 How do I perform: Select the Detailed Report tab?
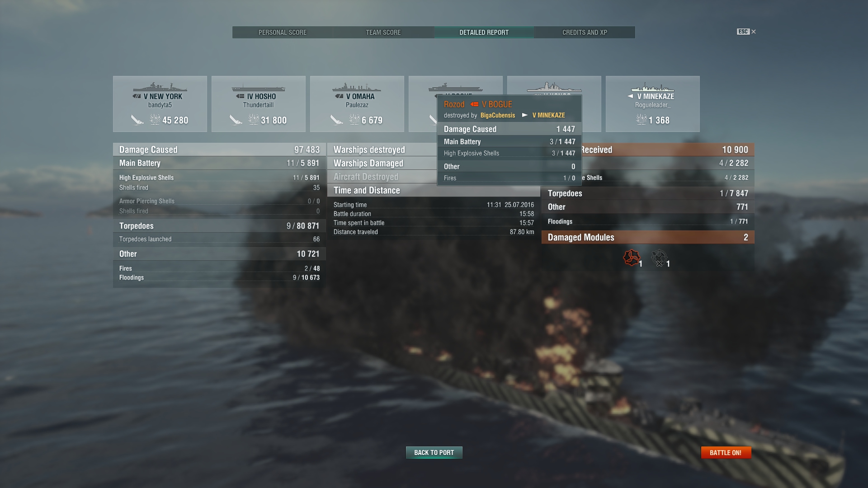[484, 33]
